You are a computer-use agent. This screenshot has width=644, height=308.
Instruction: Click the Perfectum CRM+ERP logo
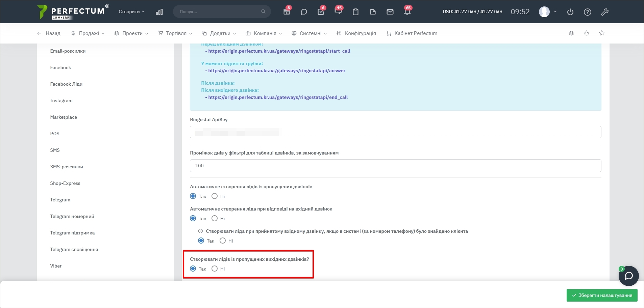73,12
